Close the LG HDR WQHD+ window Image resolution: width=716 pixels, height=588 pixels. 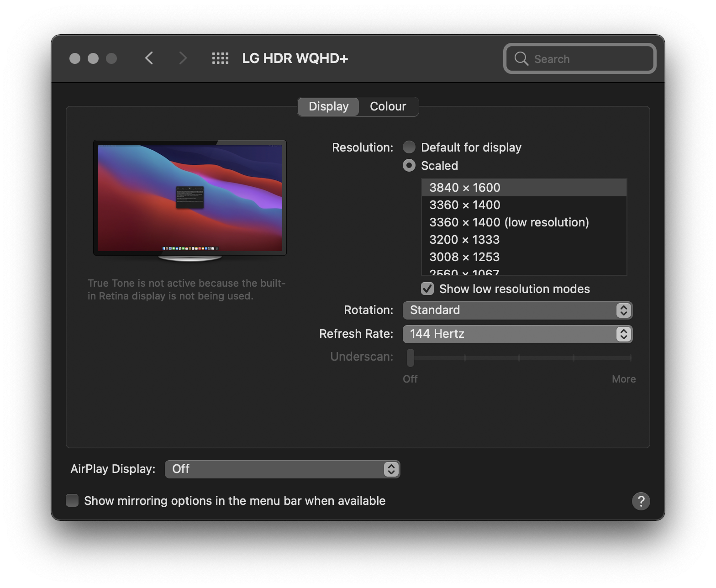[75, 58]
